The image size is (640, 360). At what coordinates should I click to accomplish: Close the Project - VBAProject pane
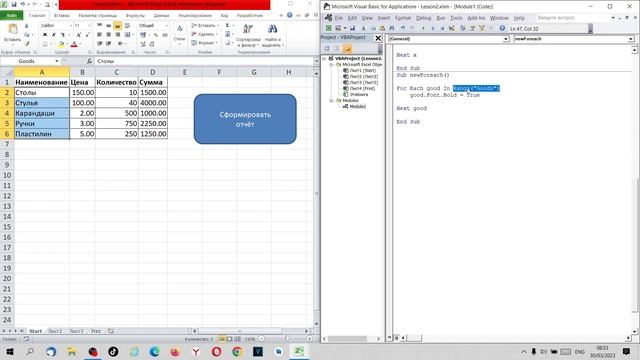click(378, 38)
